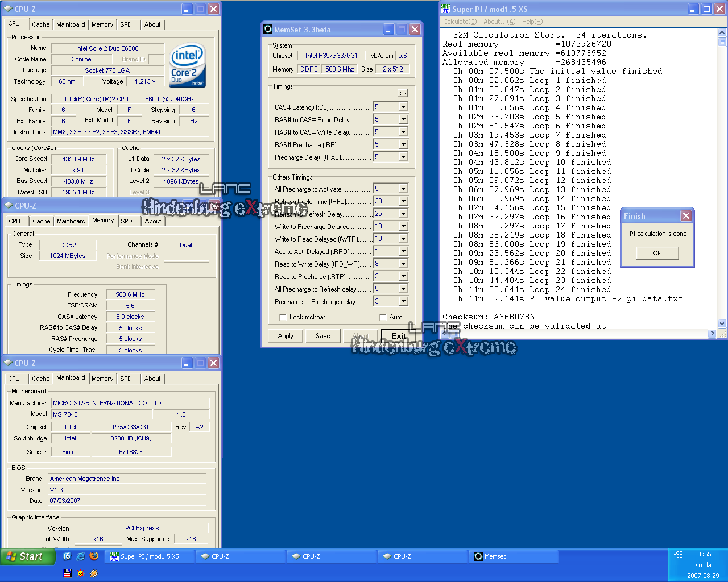
Task: Switch to Cache tab in CPU-Z Processor window
Action: click(41, 24)
